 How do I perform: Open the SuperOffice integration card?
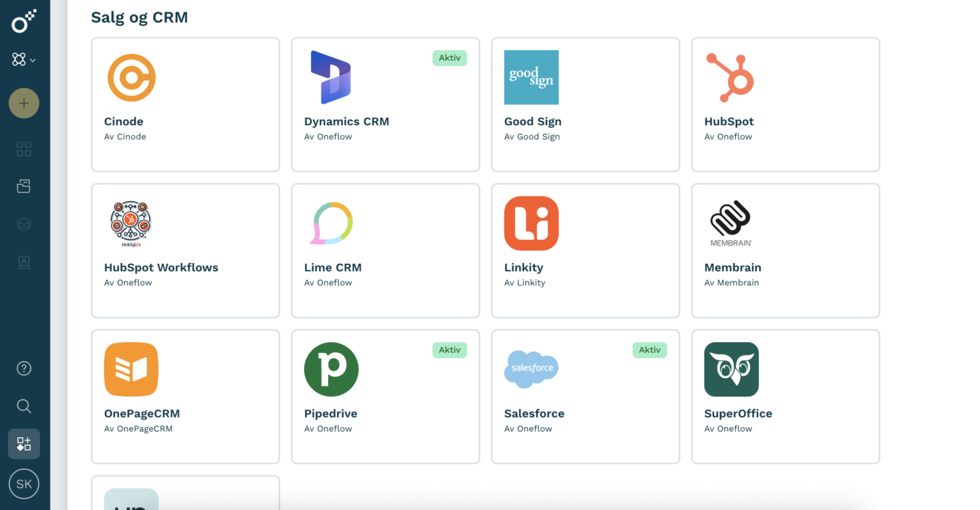pos(785,396)
